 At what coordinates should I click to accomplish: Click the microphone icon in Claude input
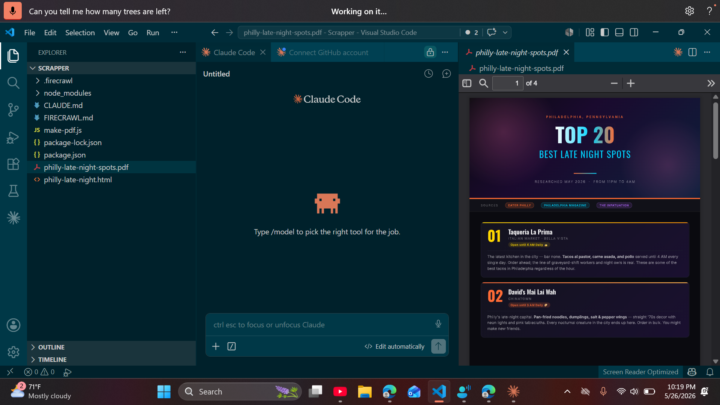pos(438,324)
